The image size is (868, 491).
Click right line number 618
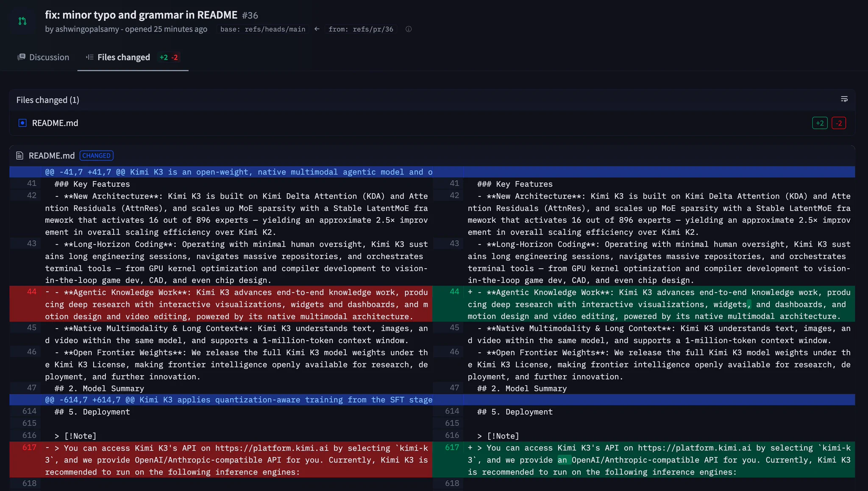coord(452,483)
